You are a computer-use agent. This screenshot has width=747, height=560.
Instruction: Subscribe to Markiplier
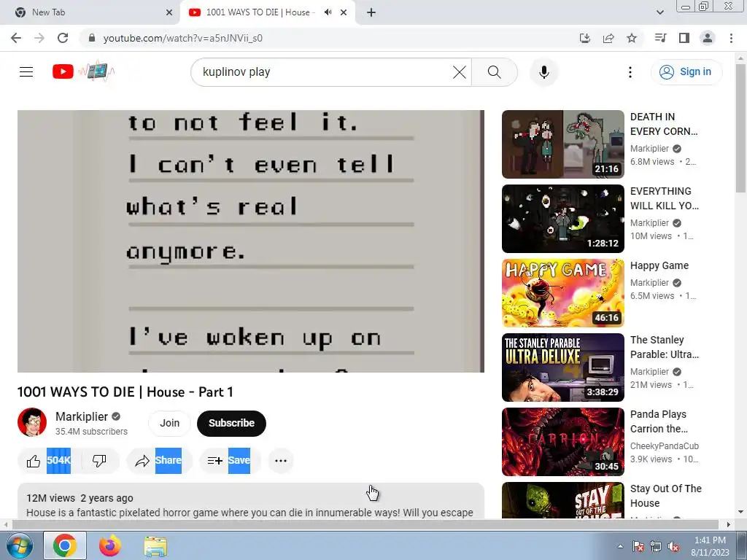(231, 423)
